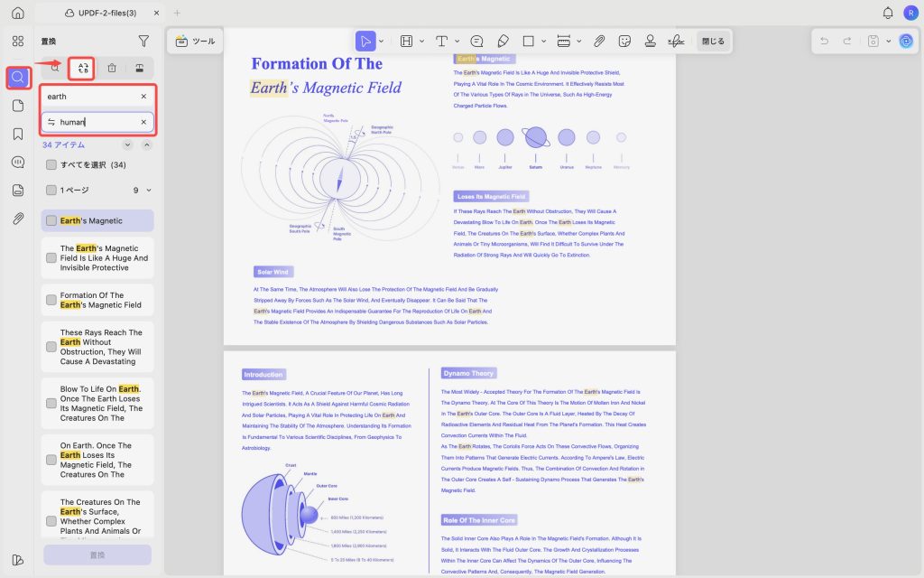
Task: Open the home icon
Action: click(x=18, y=13)
